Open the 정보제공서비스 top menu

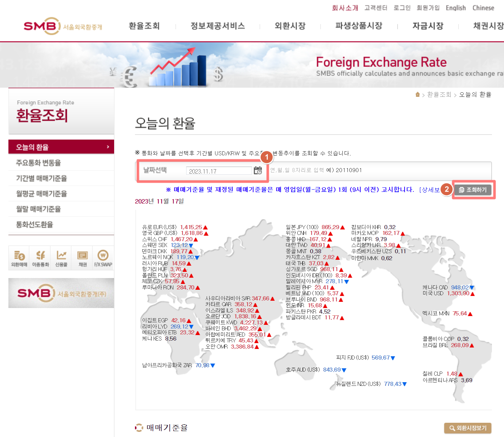pyautogui.click(x=218, y=26)
